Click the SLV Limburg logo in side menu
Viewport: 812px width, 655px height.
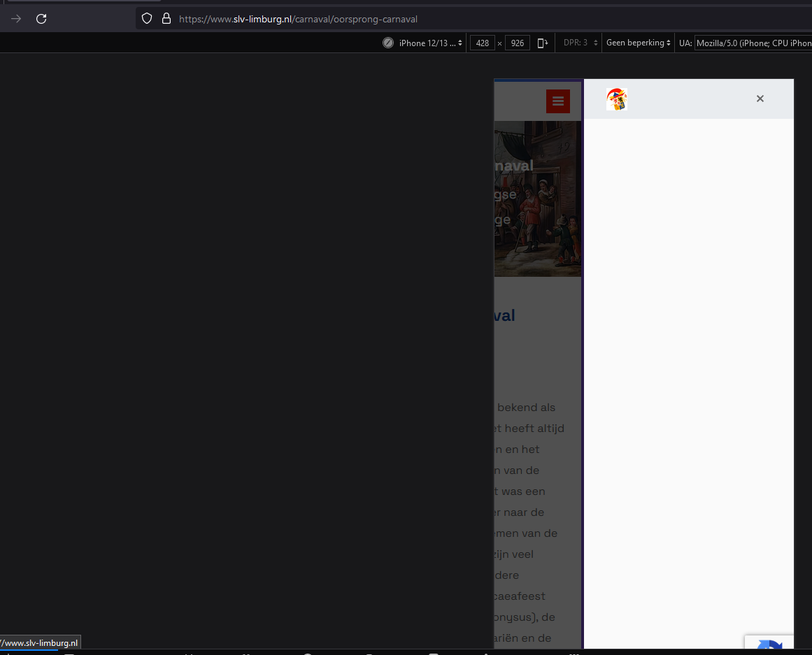click(x=617, y=99)
